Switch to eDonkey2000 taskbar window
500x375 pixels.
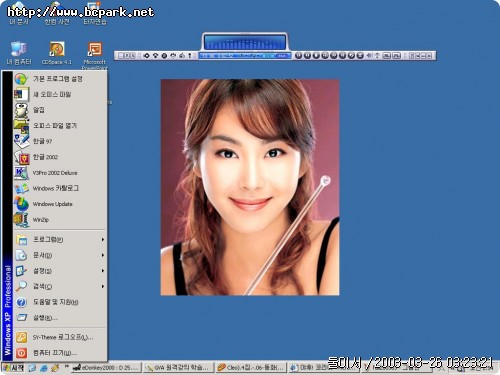pos(106,368)
